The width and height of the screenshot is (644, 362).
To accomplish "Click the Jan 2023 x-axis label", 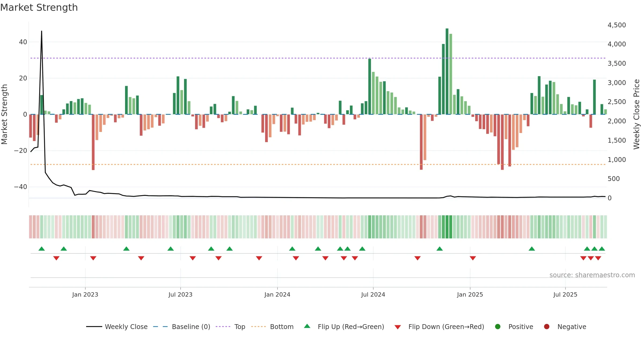I will pyautogui.click(x=85, y=295).
